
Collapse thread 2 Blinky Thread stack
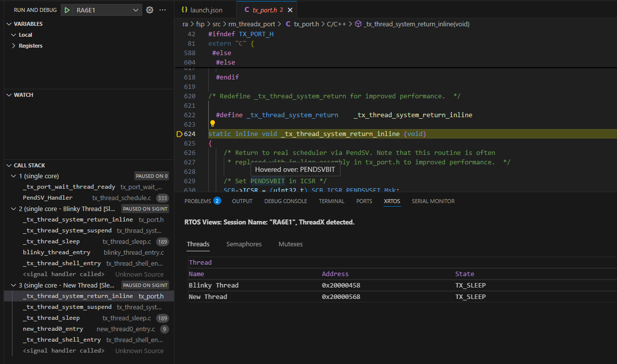click(14, 209)
